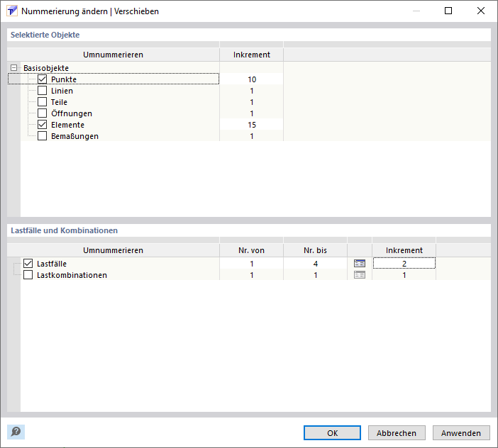Open number picker for Lastkombinationen row
Screen dimensions: 498x448
360,275
